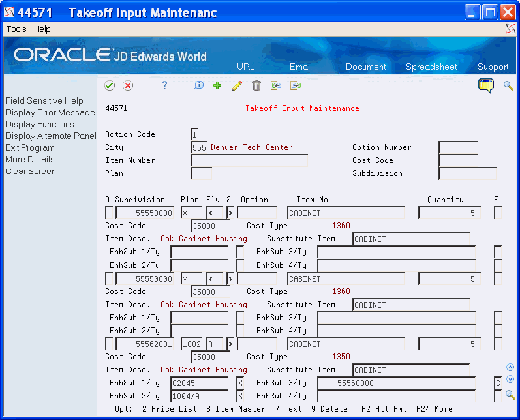Click the Plan field showing 1002
Viewport: 520px width, 420px height.
click(192, 344)
